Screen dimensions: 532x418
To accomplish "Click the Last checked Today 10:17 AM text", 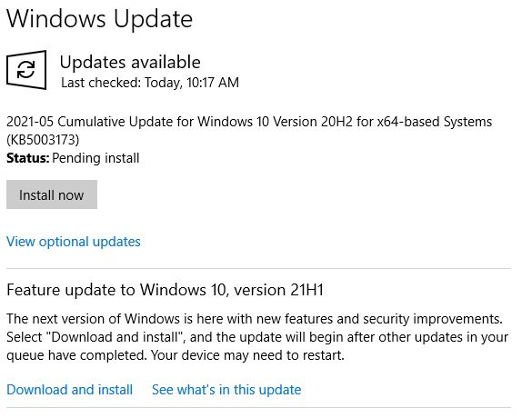I will click(150, 83).
